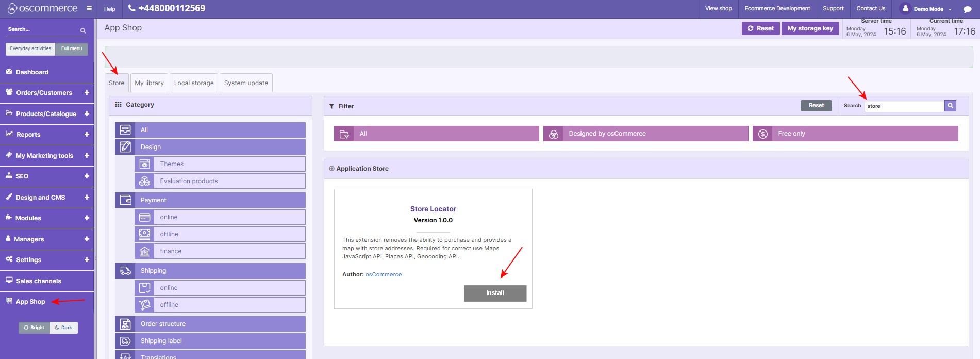Enable the Dark theme
Screen dimensions: 980x359
64,328
